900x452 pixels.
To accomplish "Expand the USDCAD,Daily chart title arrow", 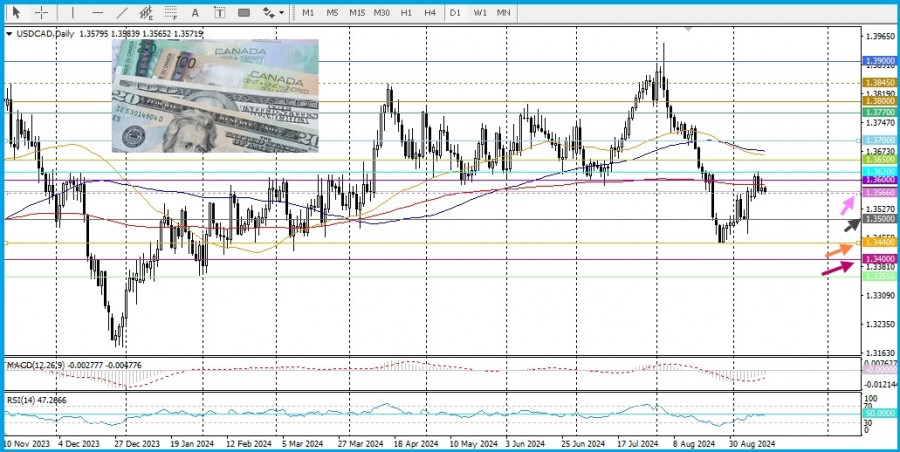I will click(10, 34).
